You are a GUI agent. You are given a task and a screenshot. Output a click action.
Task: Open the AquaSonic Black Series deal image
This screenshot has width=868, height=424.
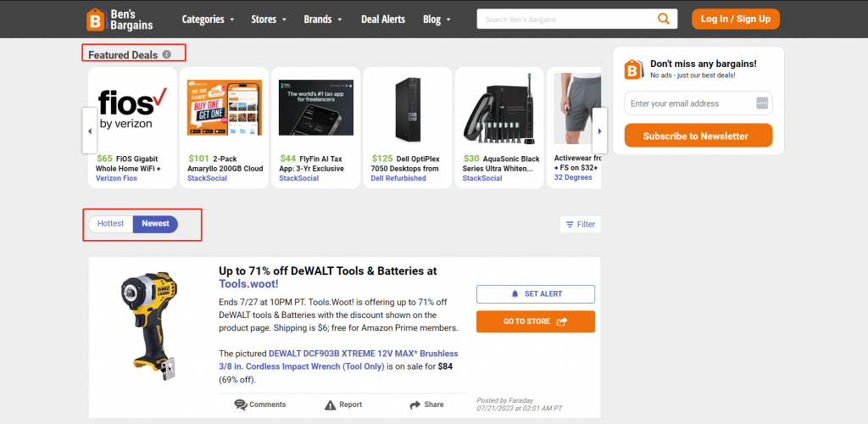pyautogui.click(x=500, y=108)
